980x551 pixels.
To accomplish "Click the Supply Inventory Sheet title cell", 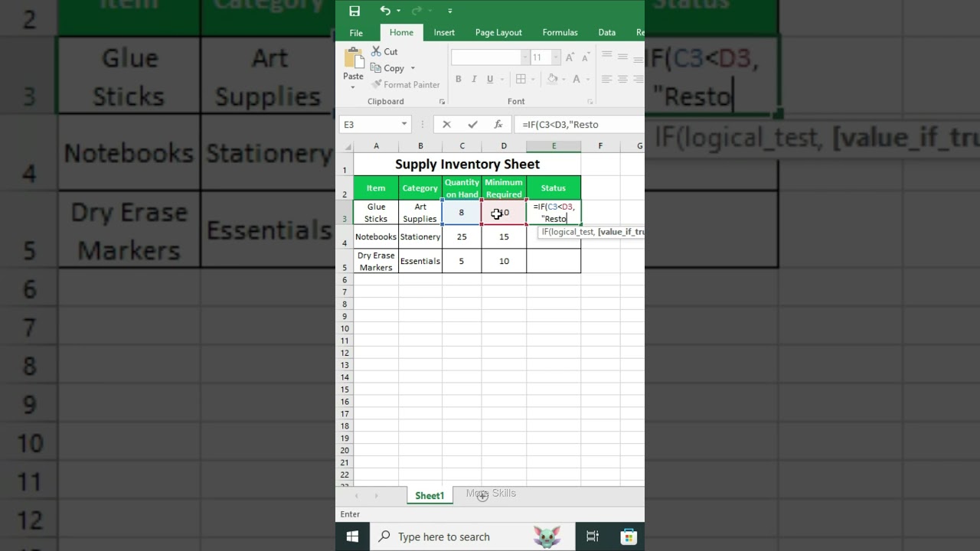I will (467, 164).
